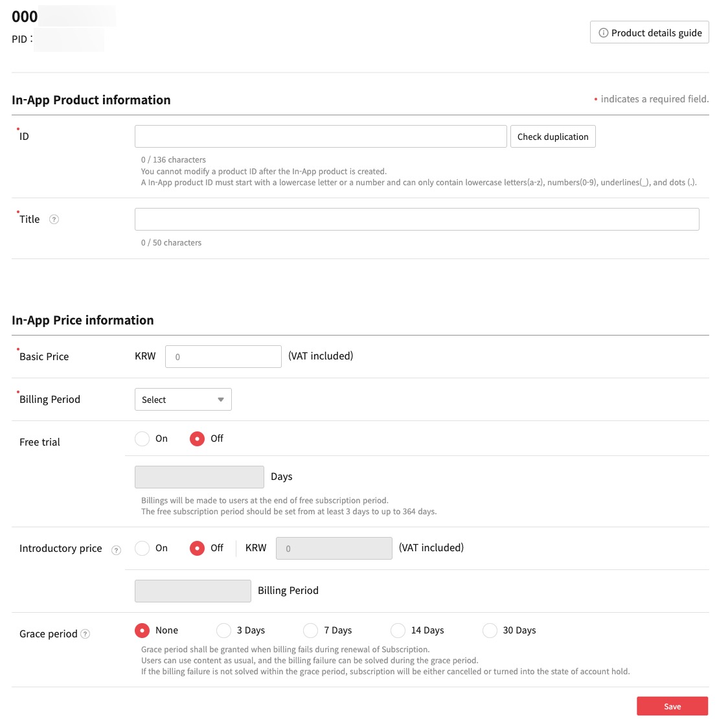The image size is (728, 719).
Task: Click the Free trial Days input box
Action: (199, 477)
